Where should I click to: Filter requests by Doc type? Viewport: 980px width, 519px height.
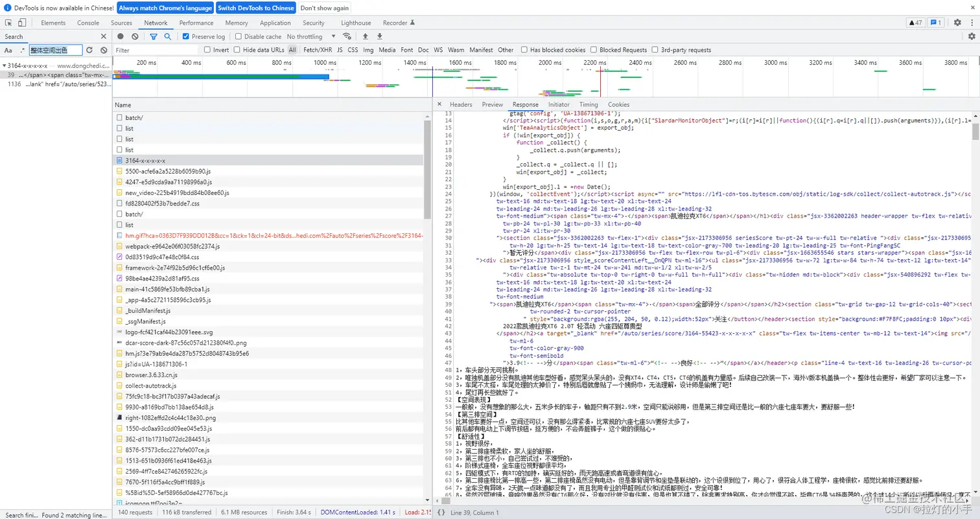point(423,50)
